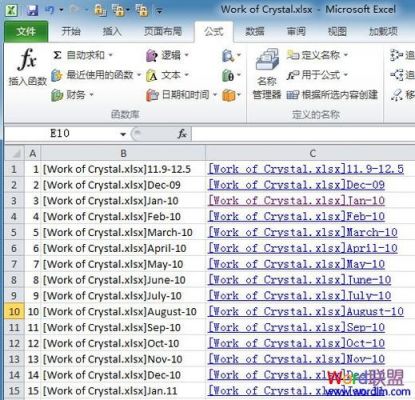Click second lock icon in quick access toolbar

coord(118,10)
